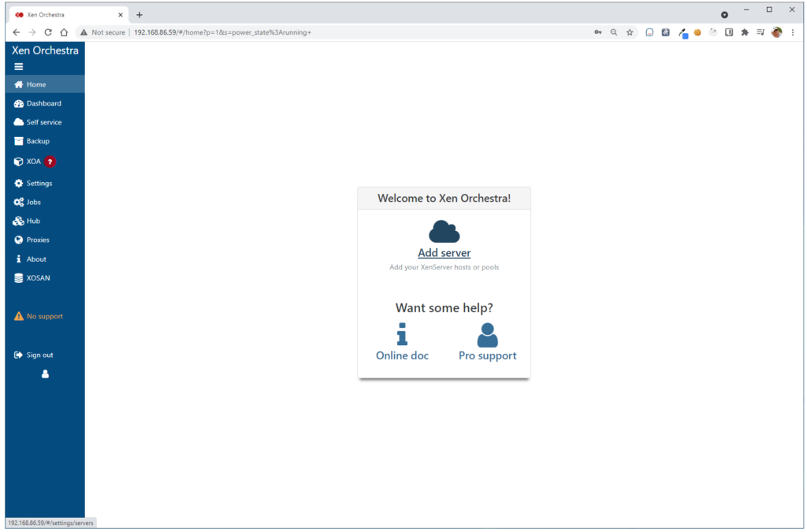Open Self service cloud icon
Image resolution: width=807 pixels, height=532 pixels.
coord(19,122)
